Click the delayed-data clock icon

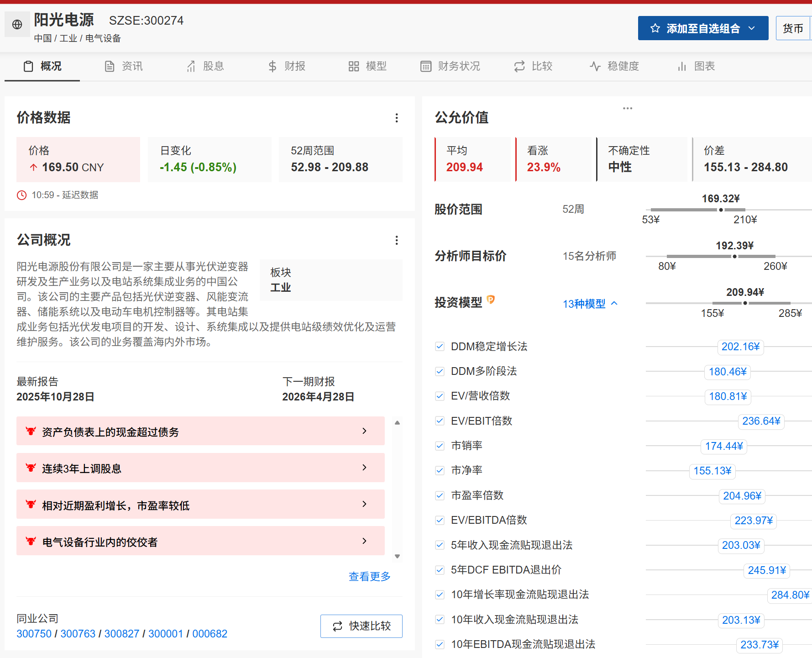(x=21, y=195)
